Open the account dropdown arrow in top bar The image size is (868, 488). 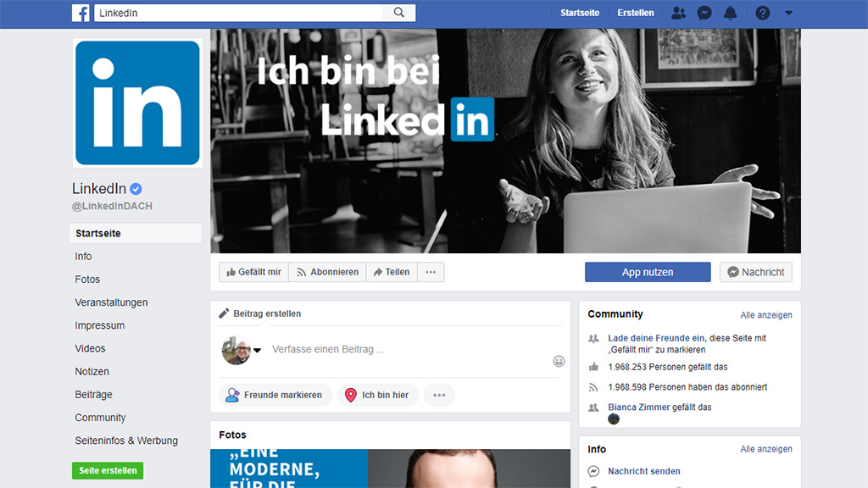click(x=789, y=13)
